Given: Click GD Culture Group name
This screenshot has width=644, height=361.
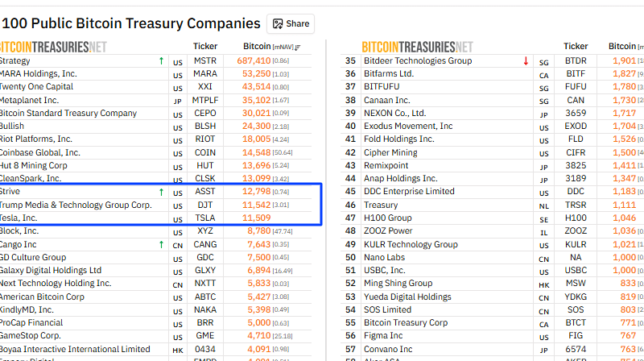Looking at the screenshot, I should click(x=33, y=257).
